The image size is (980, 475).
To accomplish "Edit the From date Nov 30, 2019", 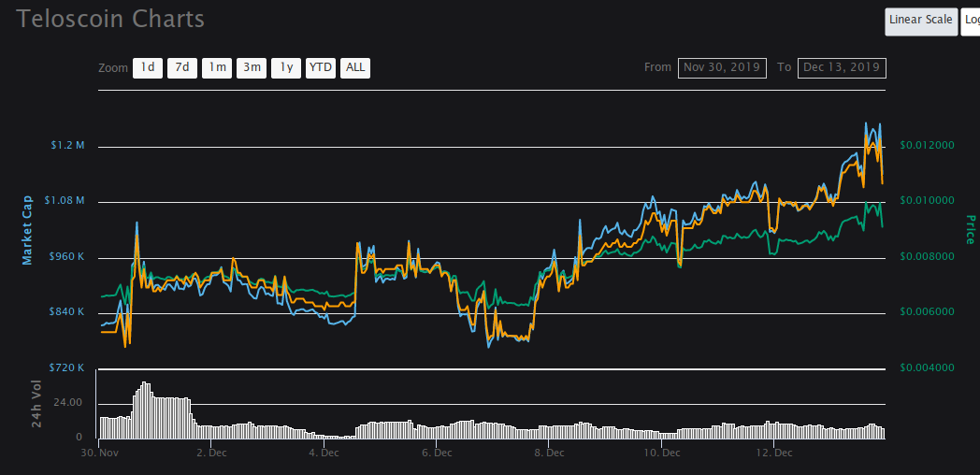I will pyautogui.click(x=722, y=67).
